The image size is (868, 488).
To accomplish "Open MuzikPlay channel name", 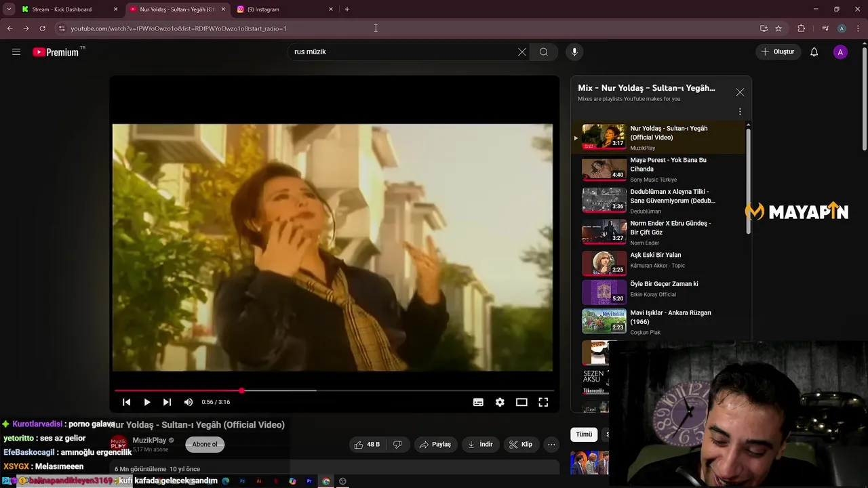I will coord(149,441).
